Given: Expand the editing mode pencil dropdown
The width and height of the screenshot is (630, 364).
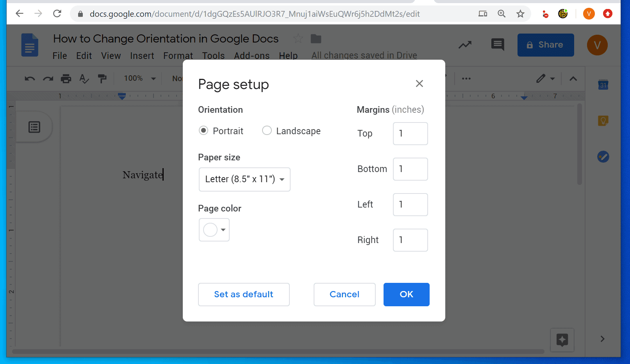Looking at the screenshot, I should coord(546,78).
